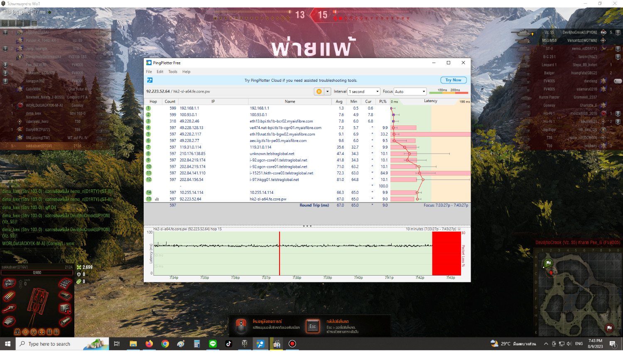Sort by the Count column header

(170, 101)
